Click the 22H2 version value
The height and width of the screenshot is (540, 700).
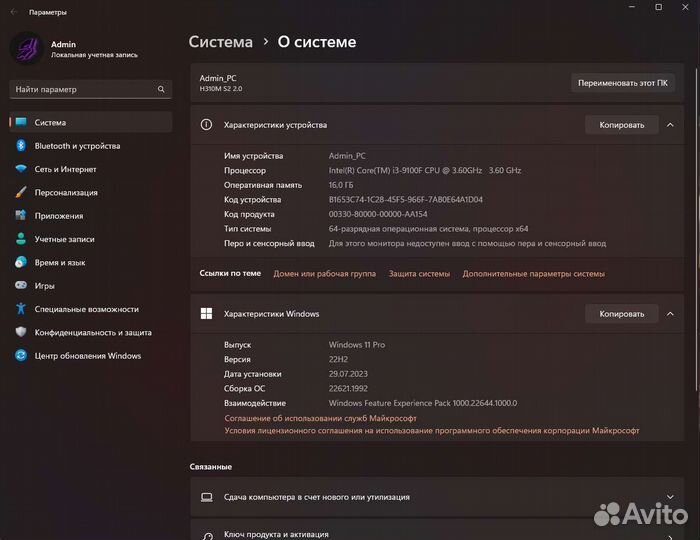(338, 359)
